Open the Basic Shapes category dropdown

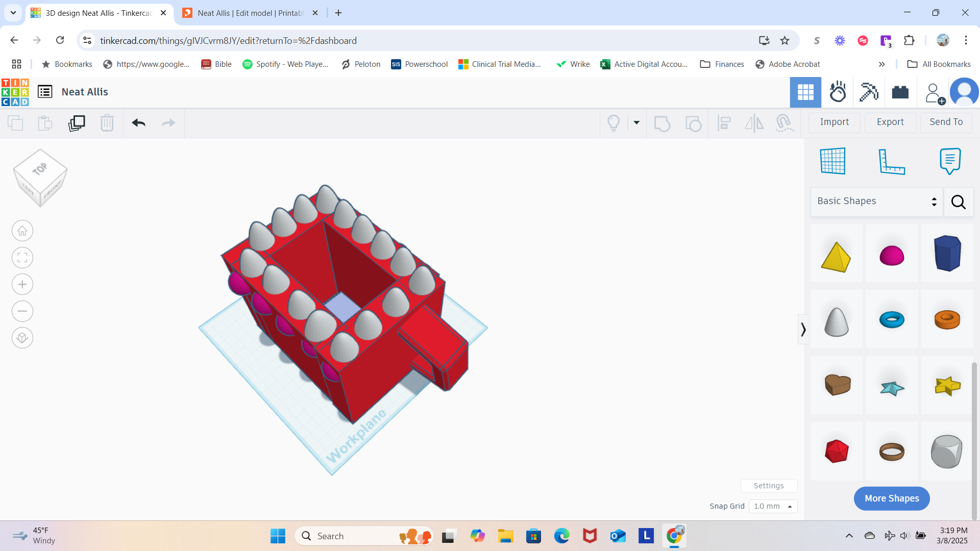[876, 202]
